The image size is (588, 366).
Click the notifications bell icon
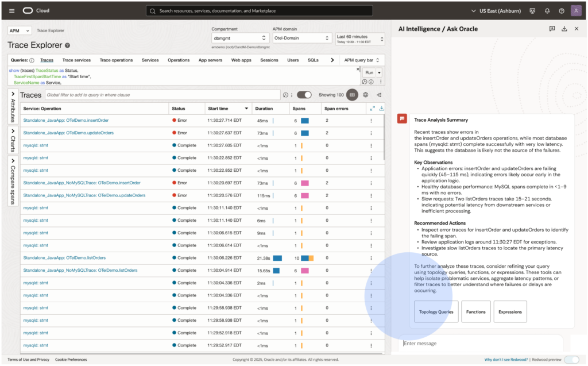tap(547, 11)
